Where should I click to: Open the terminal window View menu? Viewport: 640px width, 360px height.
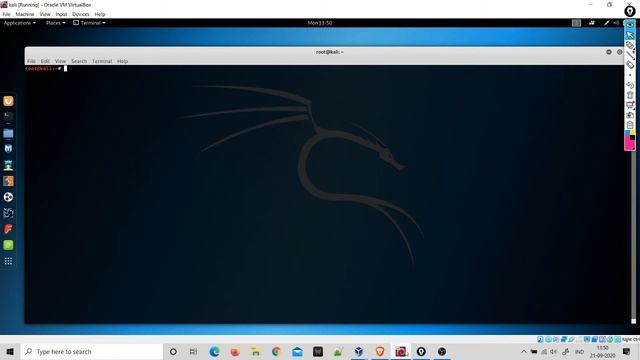60,61
